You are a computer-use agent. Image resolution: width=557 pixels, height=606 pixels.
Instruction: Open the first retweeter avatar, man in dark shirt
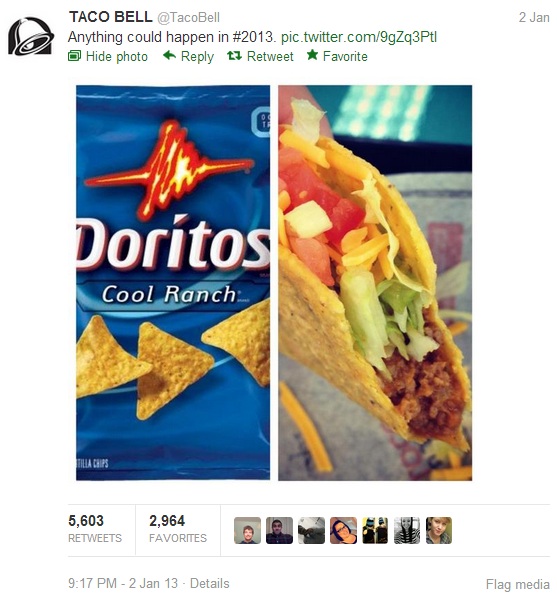click(247, 531)
